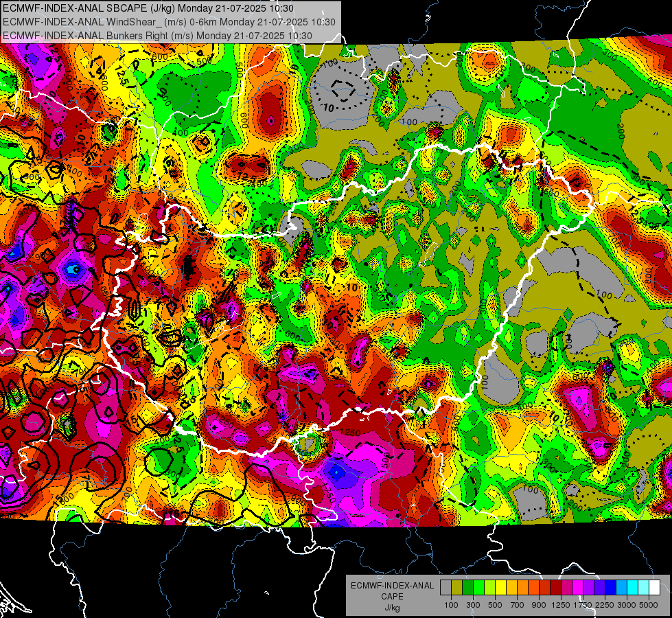Screen dimensions: 672x618
Task: Click the Bunkers Right header line
Action: point(157,36)
